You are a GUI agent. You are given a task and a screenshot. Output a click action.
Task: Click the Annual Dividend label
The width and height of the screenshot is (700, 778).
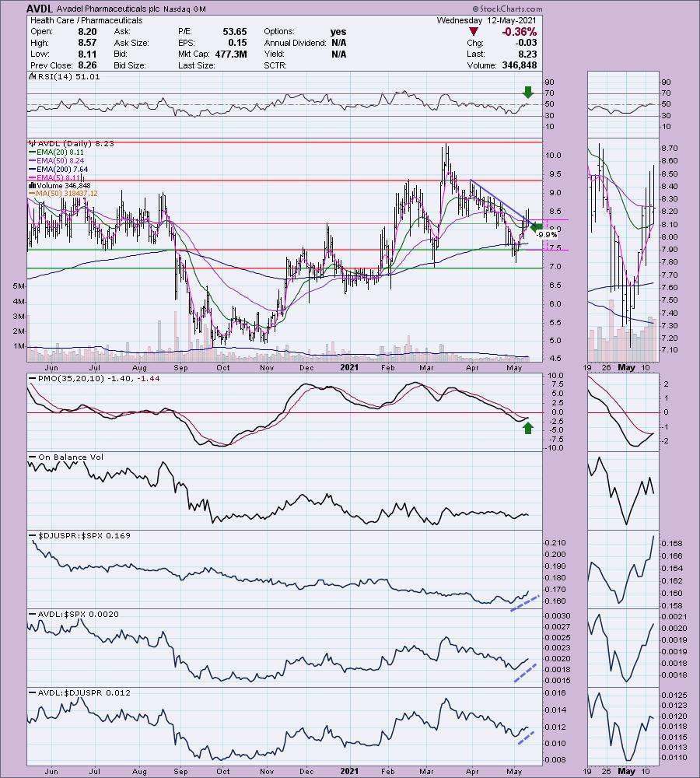pyautogui.click(x=295, y=43)
